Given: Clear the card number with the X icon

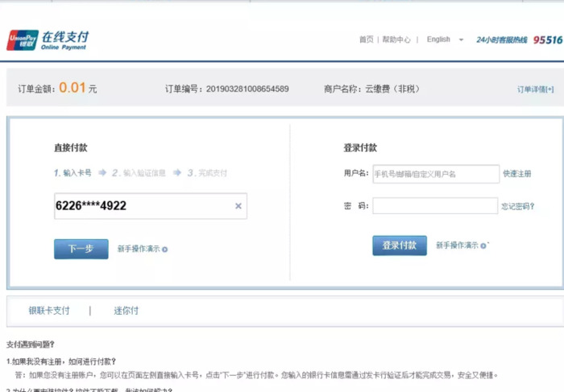Looking at the screenshot, I should 238,206.
